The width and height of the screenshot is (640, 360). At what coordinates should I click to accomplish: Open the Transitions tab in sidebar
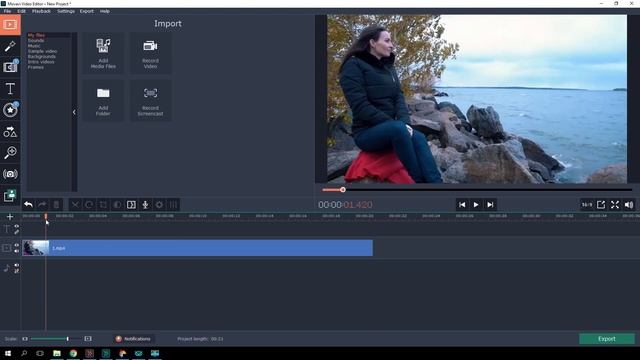[10, 67]
